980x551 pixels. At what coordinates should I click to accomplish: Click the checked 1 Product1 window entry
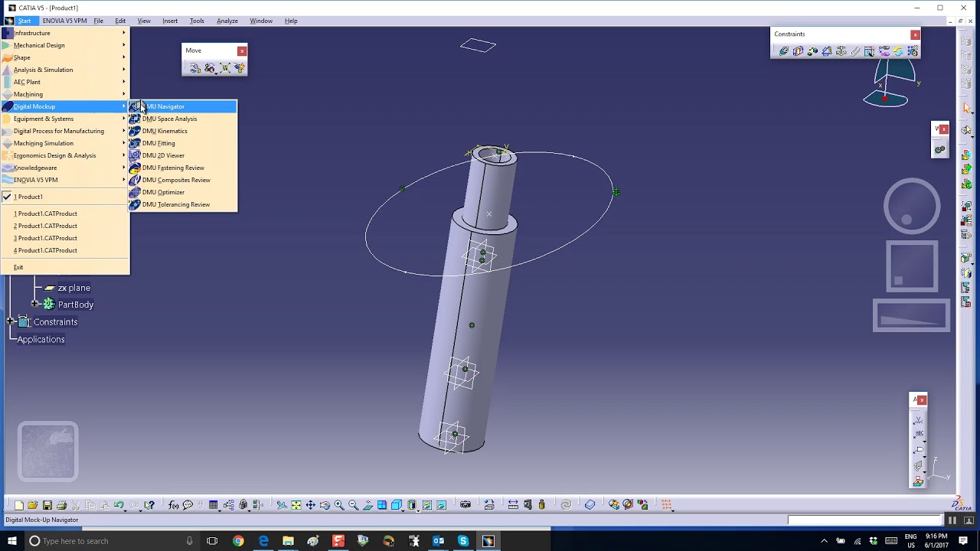click(65, 197)
